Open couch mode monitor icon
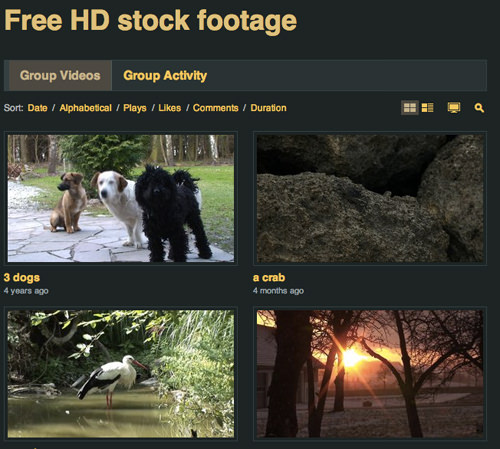This screenshot has height=449, width=500. click(x=454, y=108)
